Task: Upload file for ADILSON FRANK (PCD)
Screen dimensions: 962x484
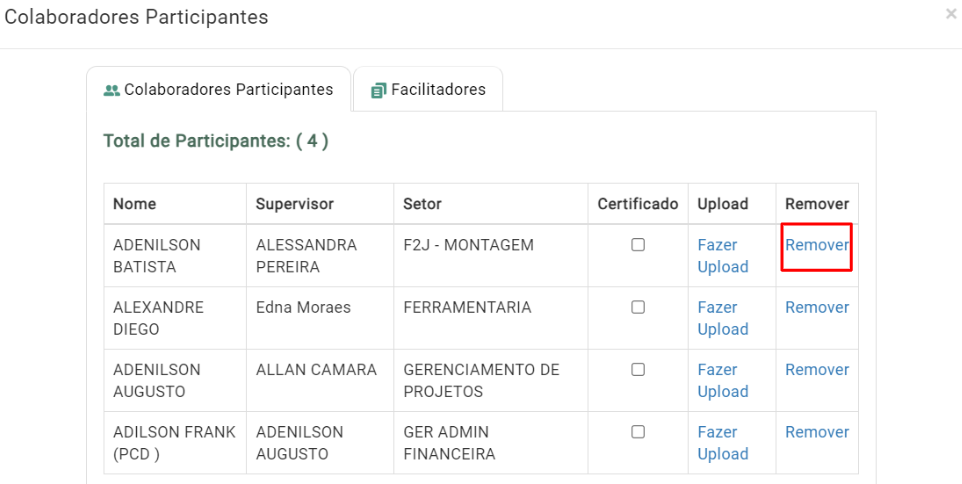Action: (723, 443)
